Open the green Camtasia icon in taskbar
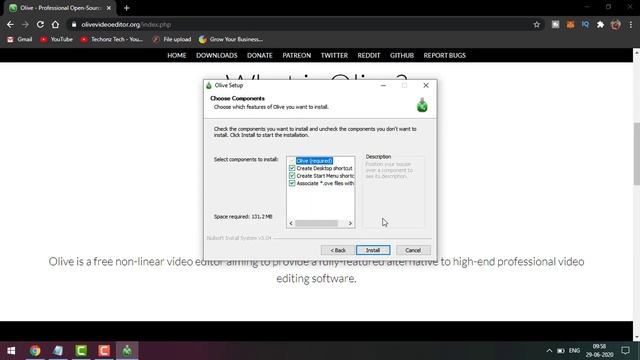 (81, 351)
